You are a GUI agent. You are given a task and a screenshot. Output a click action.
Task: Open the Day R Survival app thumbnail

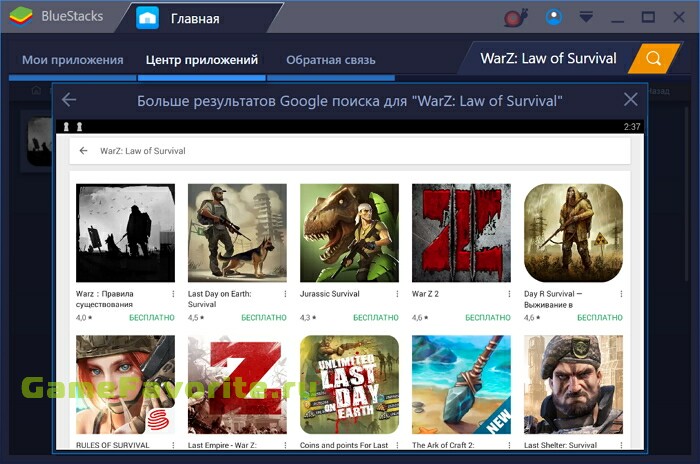click(574, 233)
